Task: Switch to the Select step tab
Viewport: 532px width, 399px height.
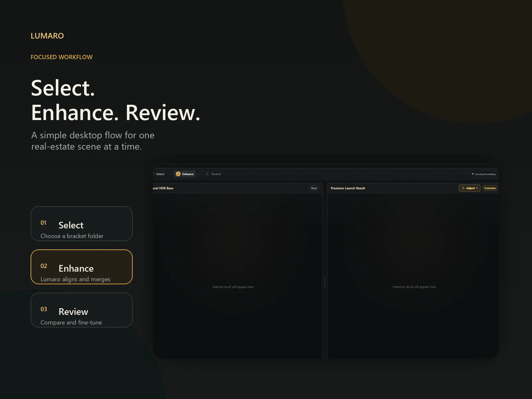Action: click(159, 174)
